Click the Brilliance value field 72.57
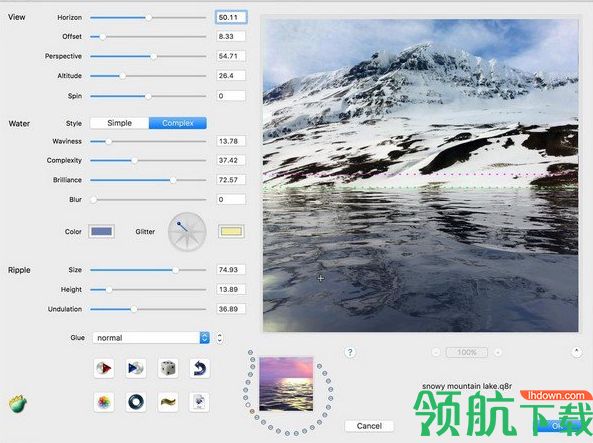This screenshot has width=593, height=443. (x=231, y=180)
